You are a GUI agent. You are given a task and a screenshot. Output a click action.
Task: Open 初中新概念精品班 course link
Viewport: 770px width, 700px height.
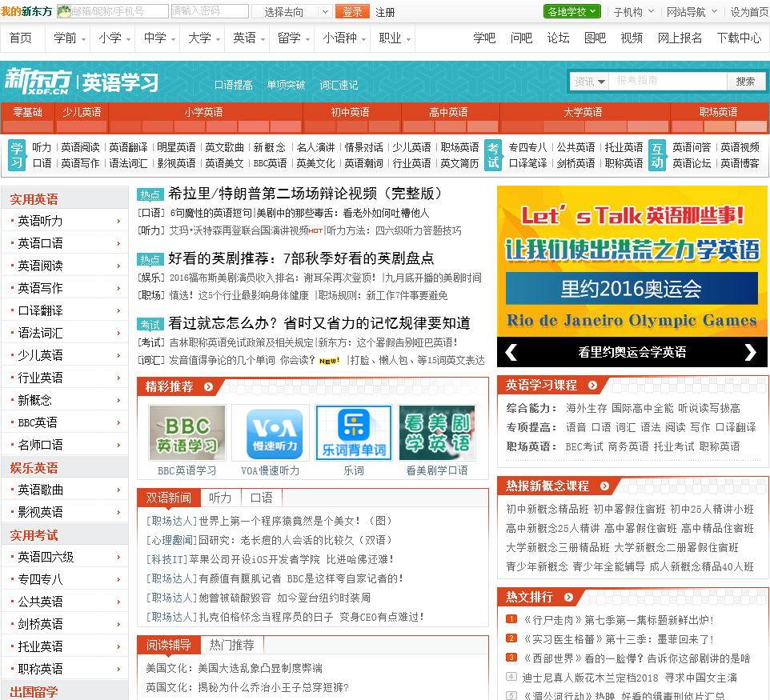(547, 509)
